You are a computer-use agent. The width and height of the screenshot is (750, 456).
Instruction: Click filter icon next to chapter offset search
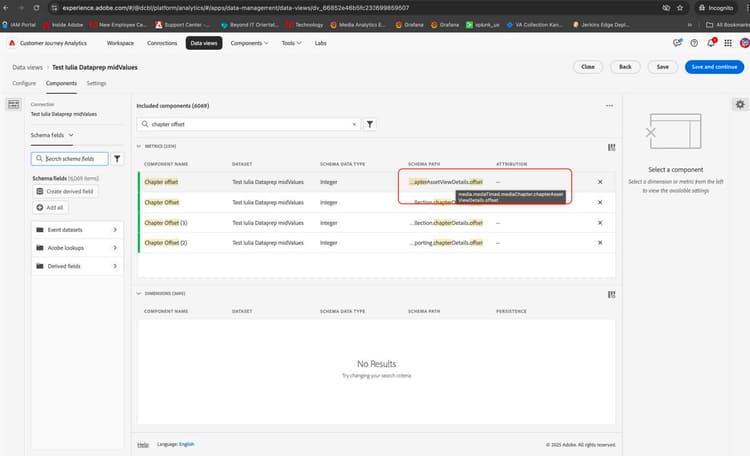coord(370,124)
